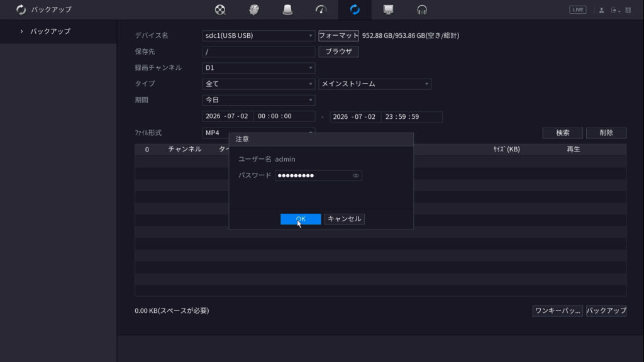Open the user account icon
644x362 pixels.
pyautogui.click(x=601, y=10)
